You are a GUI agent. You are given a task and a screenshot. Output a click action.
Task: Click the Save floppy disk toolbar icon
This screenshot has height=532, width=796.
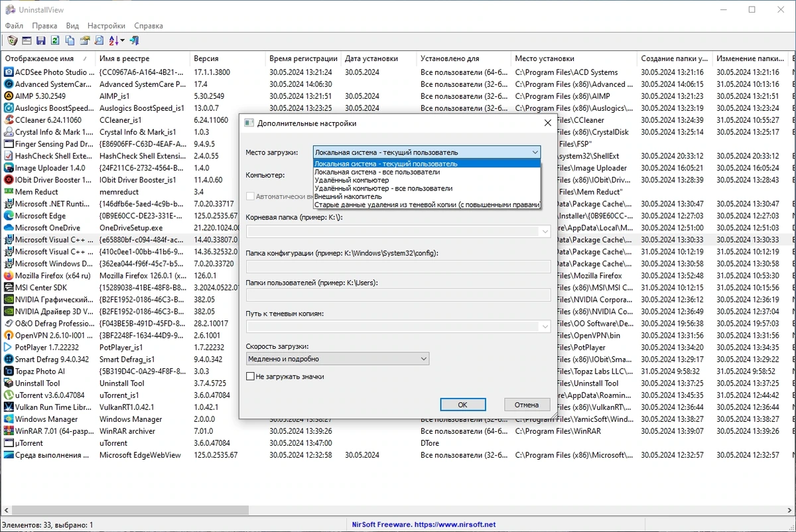(41, 41)
